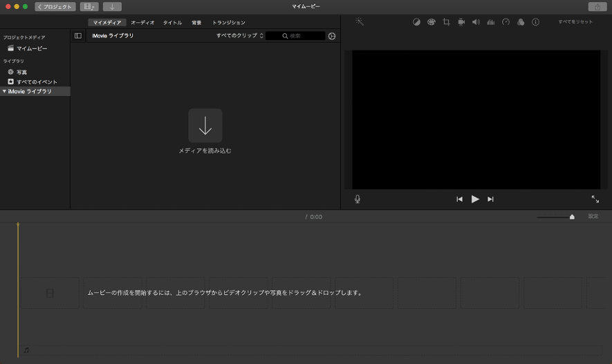Click the yellow timeline playhead
Viewport: 612px width, 364px height.
(x=18, y=290)
